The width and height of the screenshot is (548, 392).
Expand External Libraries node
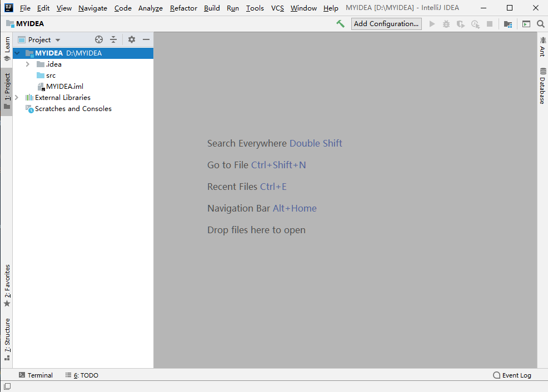(17, 97)
